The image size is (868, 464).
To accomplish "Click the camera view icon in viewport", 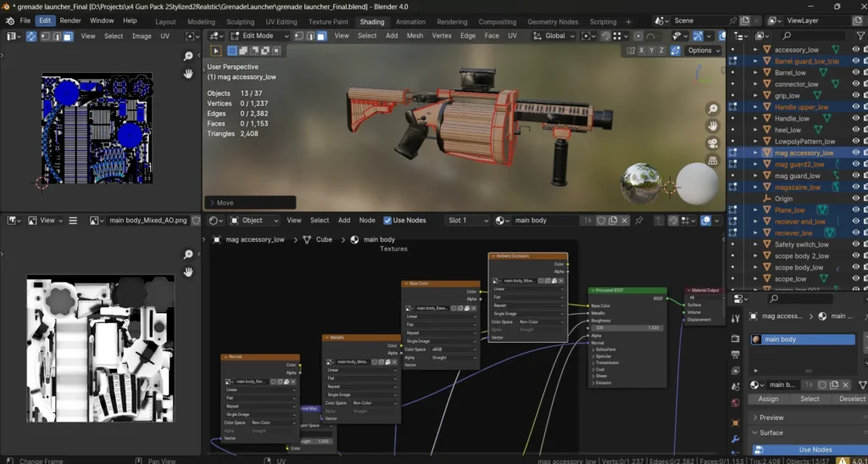I will point(713,143).
